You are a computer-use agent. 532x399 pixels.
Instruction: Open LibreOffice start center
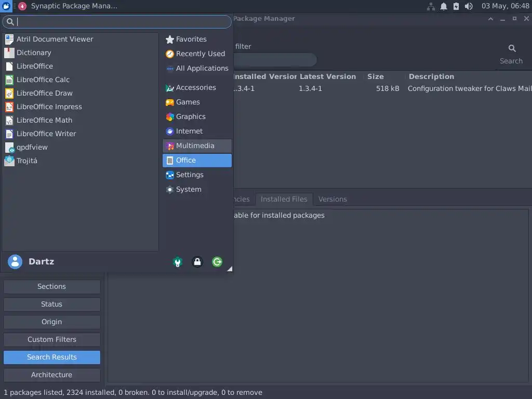pyautogui.click(x=81, y=66)
